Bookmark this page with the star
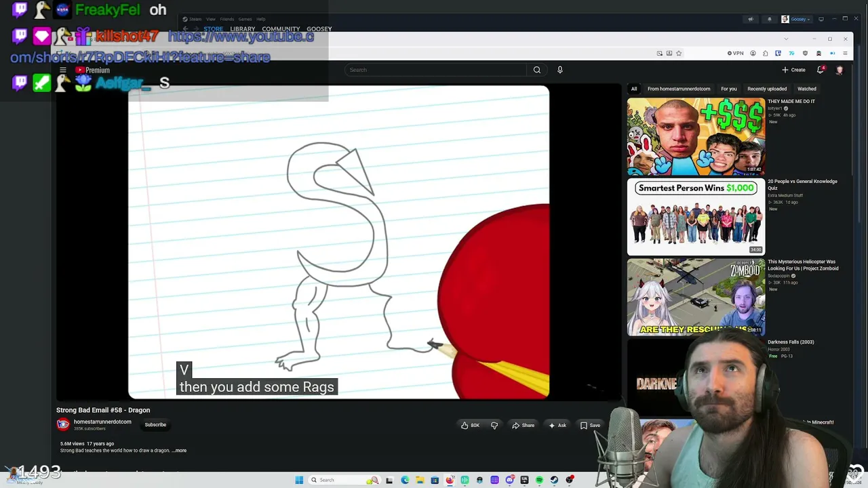The height and width of the screenshot is (488, 868). [x=679, y=53]
